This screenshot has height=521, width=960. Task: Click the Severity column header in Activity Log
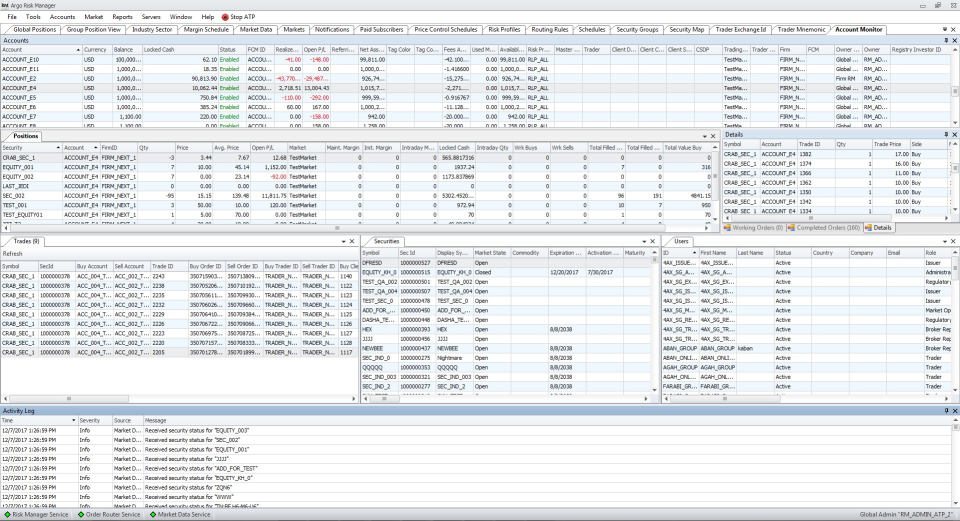tap(94, 421)
